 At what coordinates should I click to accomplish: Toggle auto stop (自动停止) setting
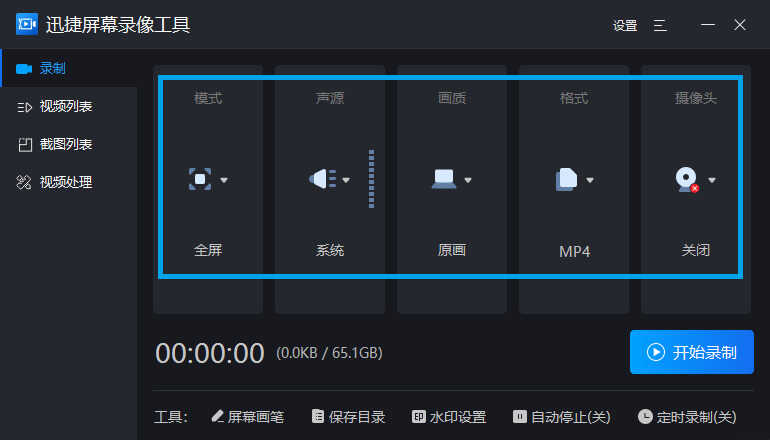tap(561, 417)
